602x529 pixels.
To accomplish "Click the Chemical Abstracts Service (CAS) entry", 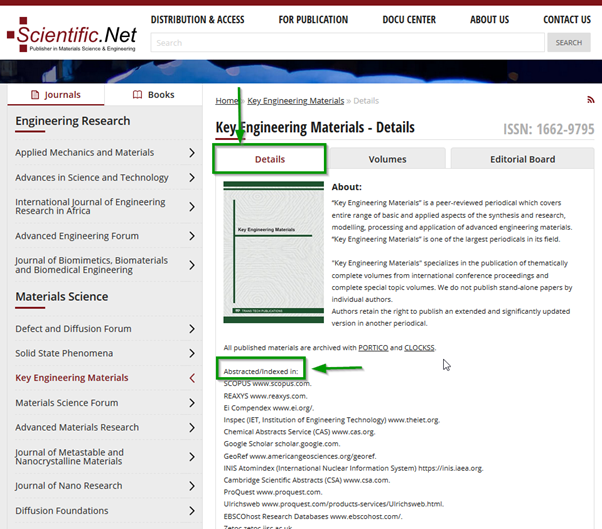I will (299, 432).
